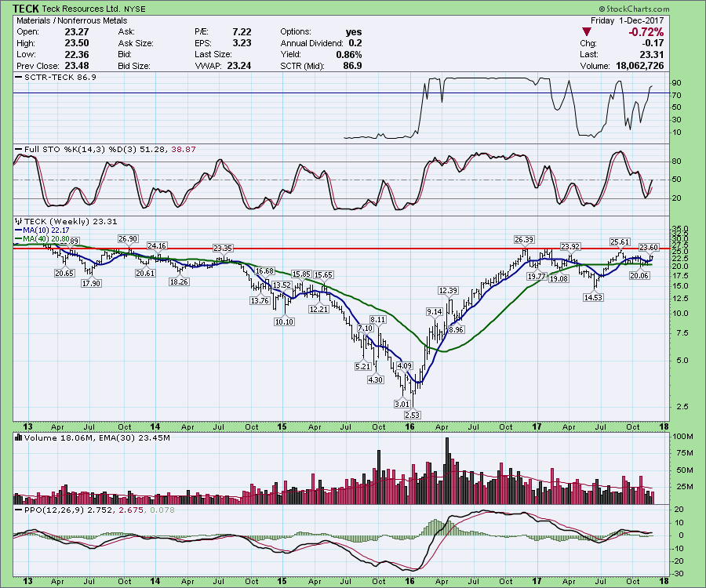The height and width of the screenshot is (588, 706).
Task: Click the -0.72% percent change value
Action: [646, 32]
